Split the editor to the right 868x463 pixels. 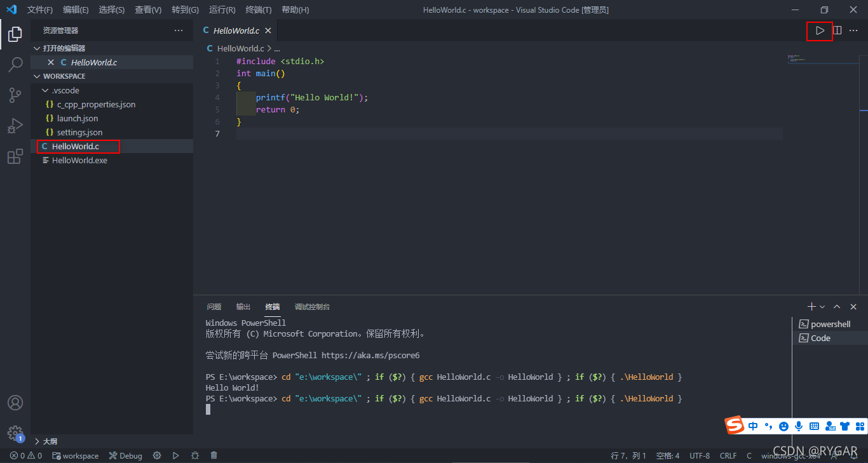pos(837,30)
